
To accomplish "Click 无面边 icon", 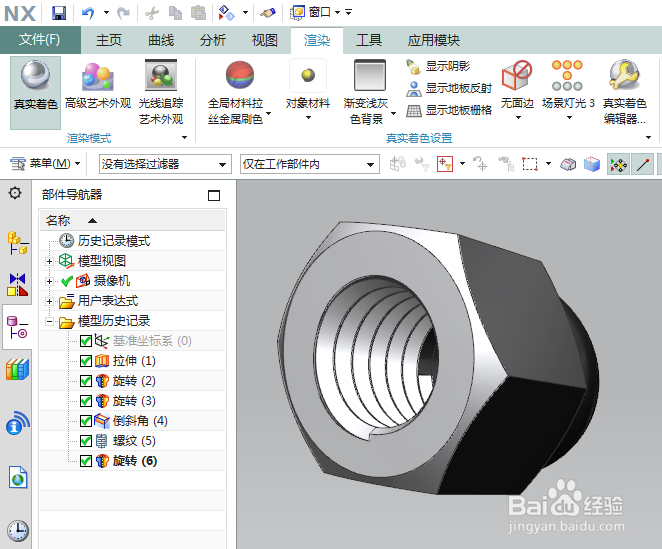I will [517, 76].
